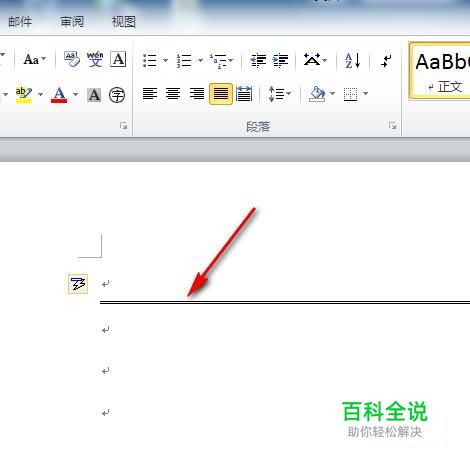This screenshot has width=470, height=470.
Task: Switch to the 视图 (View) tab
Action: pyautogui.click(x=124, y=22)
